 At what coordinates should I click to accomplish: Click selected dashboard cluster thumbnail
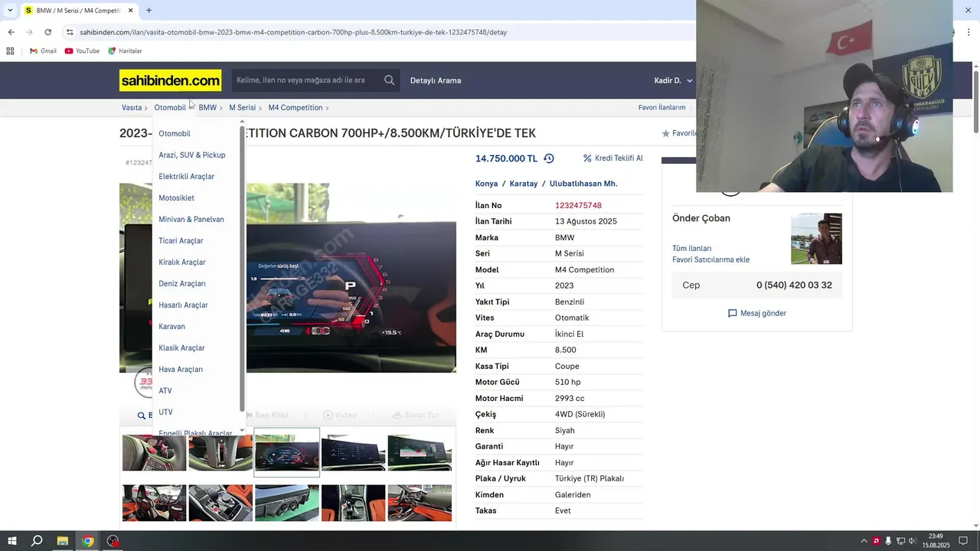point(286,452)
